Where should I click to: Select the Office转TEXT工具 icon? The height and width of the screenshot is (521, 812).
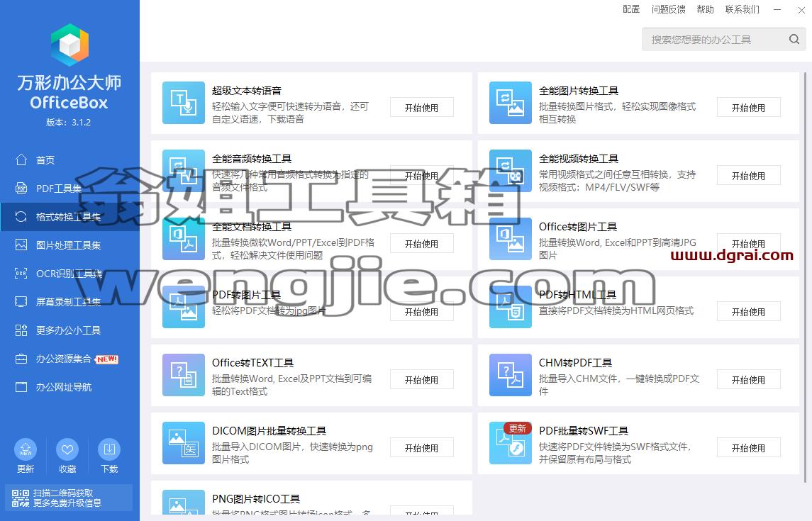184,374
